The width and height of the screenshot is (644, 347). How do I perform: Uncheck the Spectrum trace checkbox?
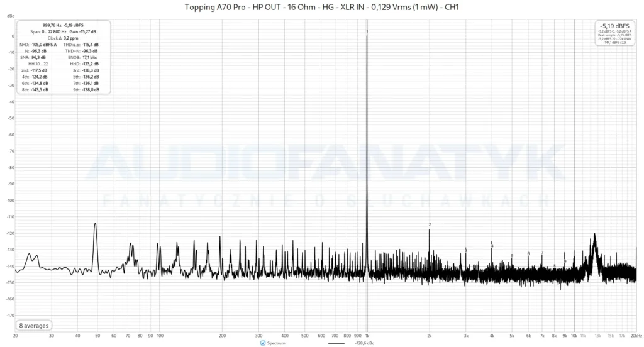click(263, 343)
